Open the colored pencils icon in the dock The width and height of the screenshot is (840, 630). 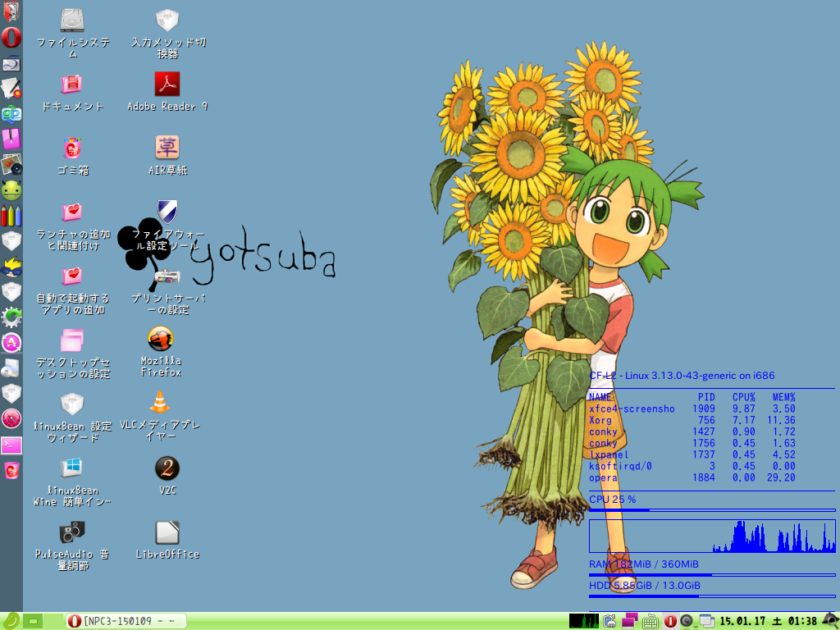(11, 216)
